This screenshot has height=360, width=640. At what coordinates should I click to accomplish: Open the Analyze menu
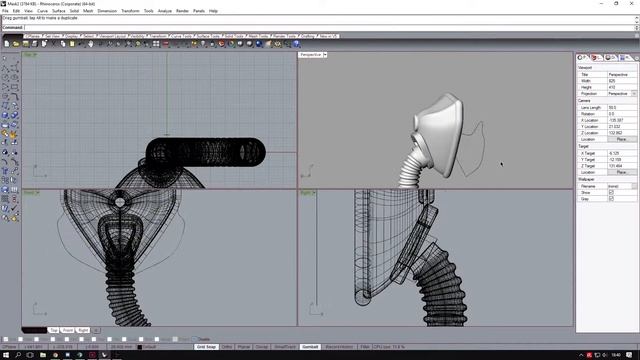(x=164, y=11)
